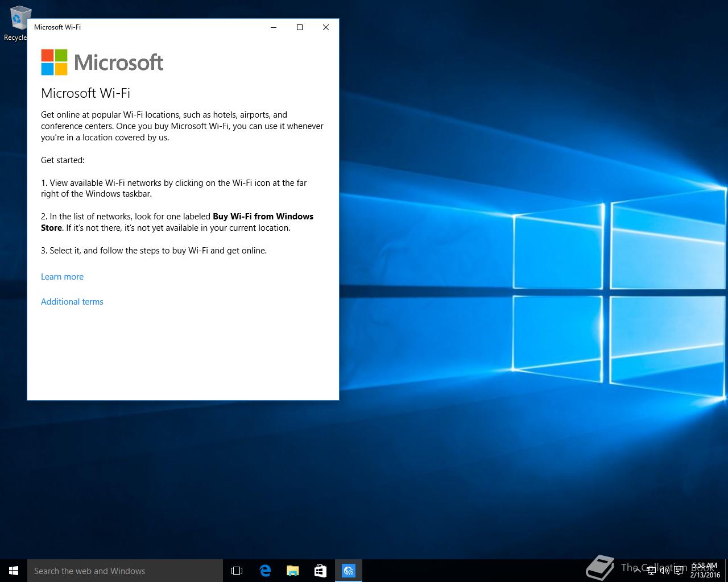Open the volume tray icon
Viewport: 728px width, 582px height.
point(665,571)
